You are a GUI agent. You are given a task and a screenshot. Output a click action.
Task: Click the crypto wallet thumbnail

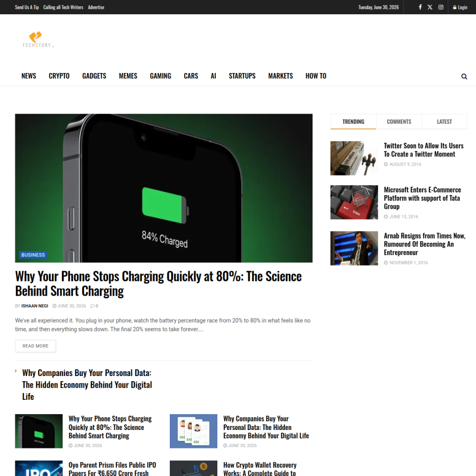pyautogui.click(x=194, y=468)
